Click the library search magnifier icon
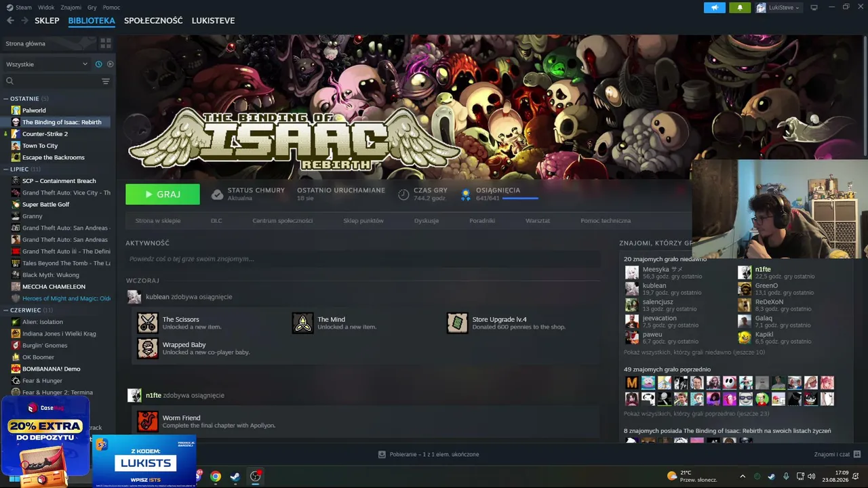 9,81
